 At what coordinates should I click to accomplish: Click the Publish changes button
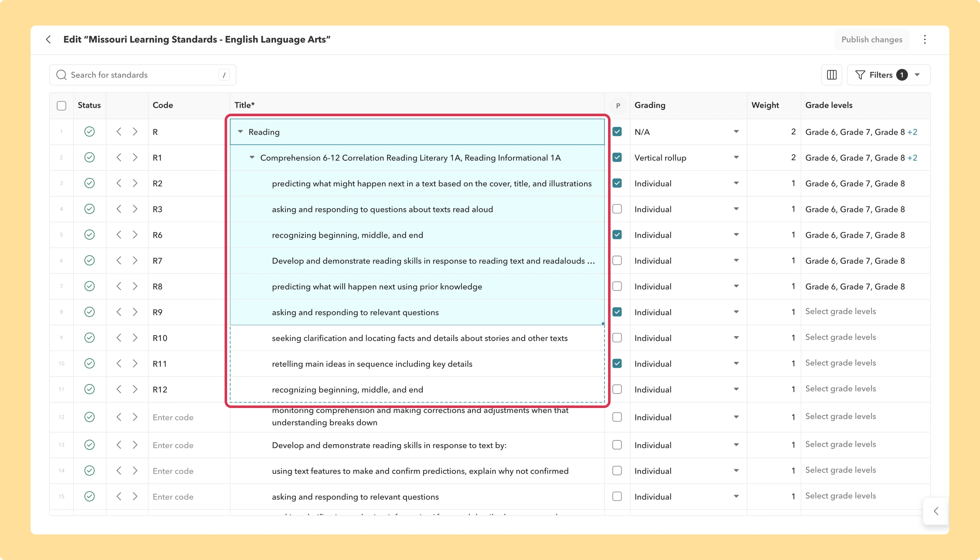872,40
